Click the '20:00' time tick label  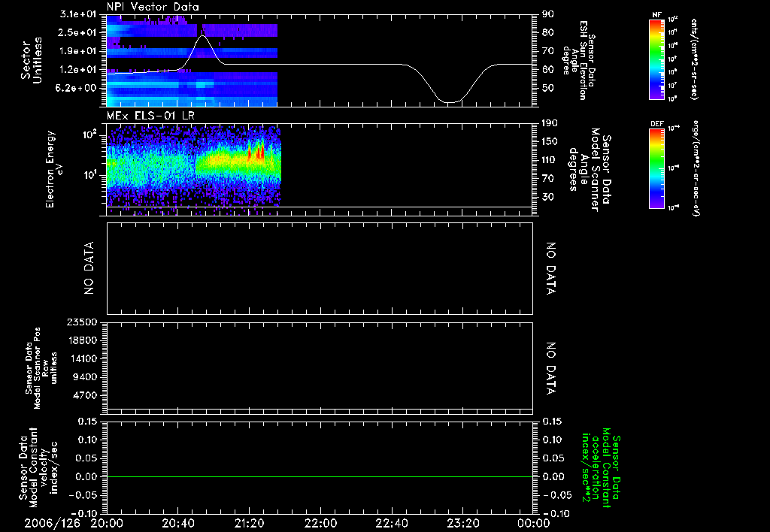pos(107,523)
